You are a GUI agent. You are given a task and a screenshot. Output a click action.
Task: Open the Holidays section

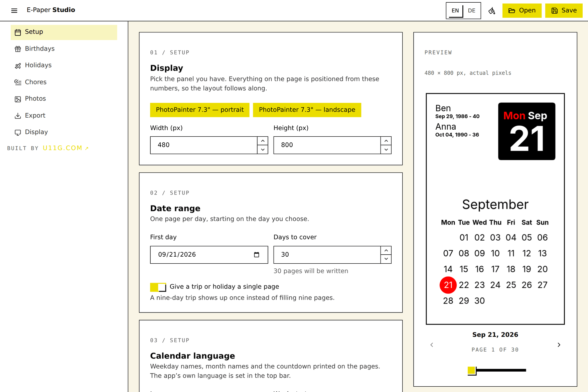[64, 66]
